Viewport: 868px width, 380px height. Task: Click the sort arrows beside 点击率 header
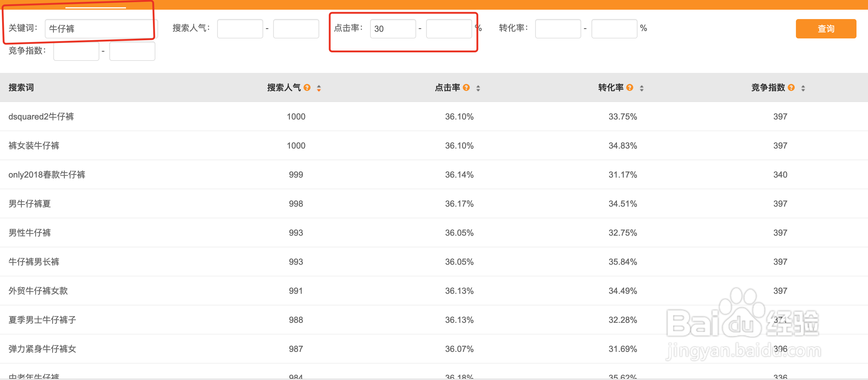pos(478,88)
